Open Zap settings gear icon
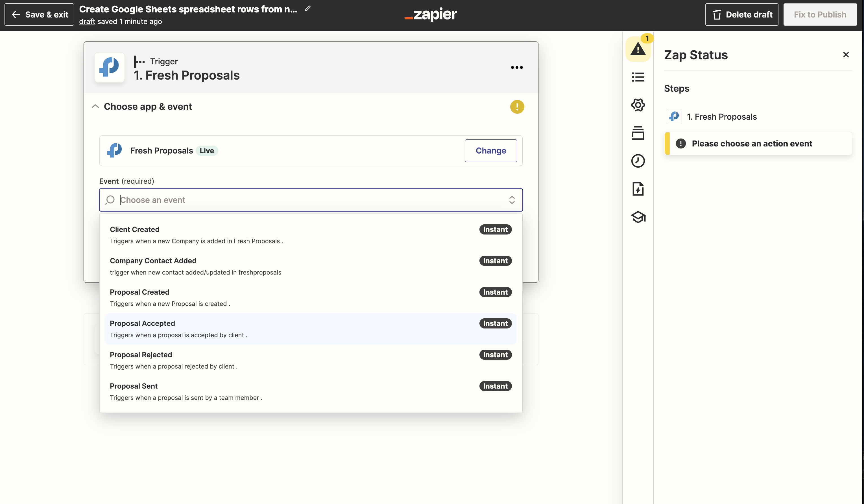This screenshot has width=864, height=504. click(x=638, y=105)
